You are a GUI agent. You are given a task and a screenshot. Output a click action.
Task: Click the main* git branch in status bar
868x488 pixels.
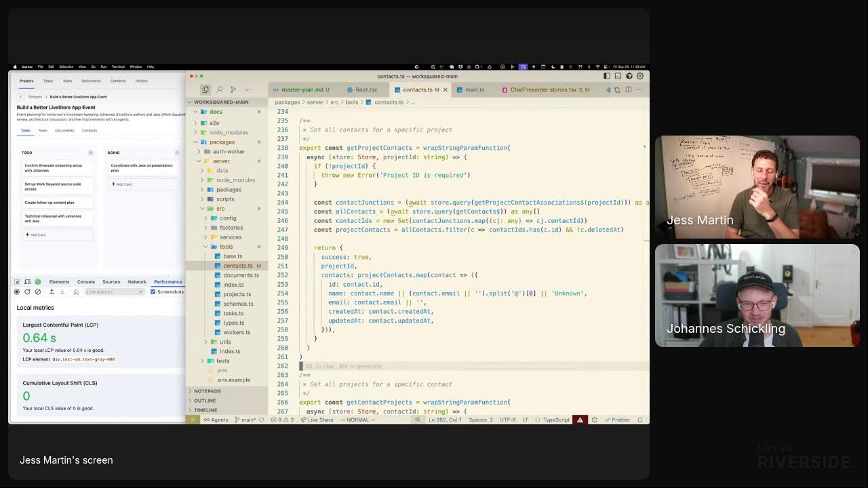[x=246, y=420]
